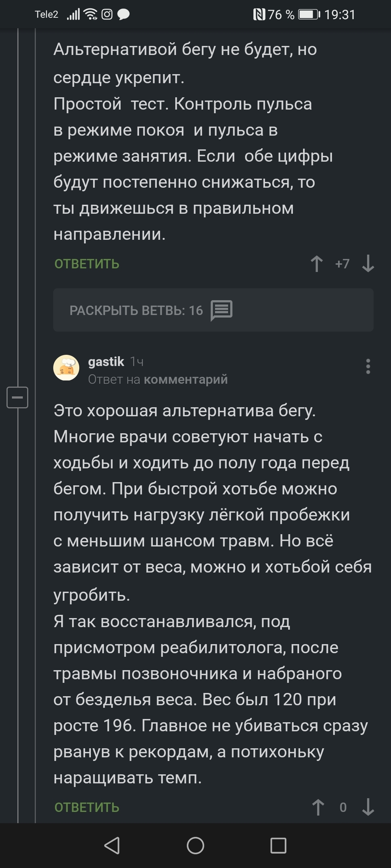Screen dimensions: 391x868
Task: Tap the 1ч timestamp next to gastik
Action: 137,362
